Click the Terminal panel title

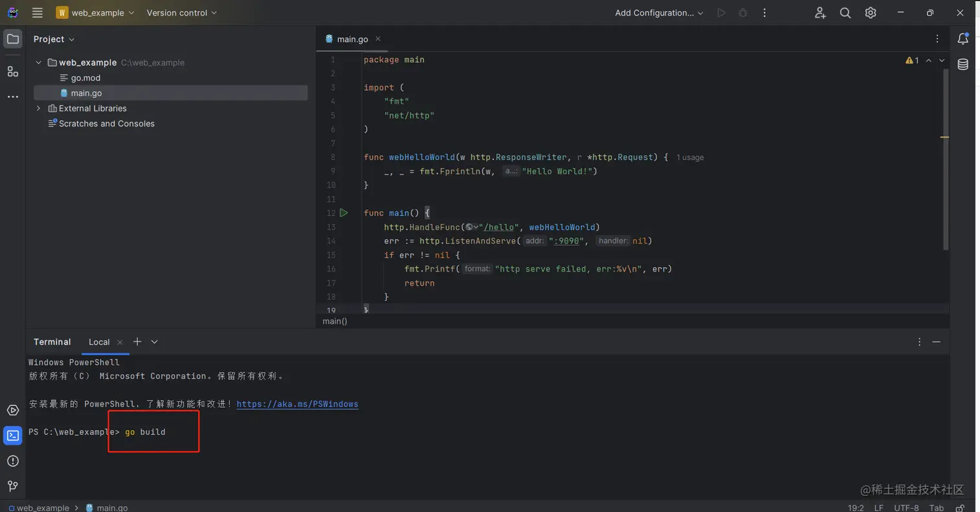[52, 342]
